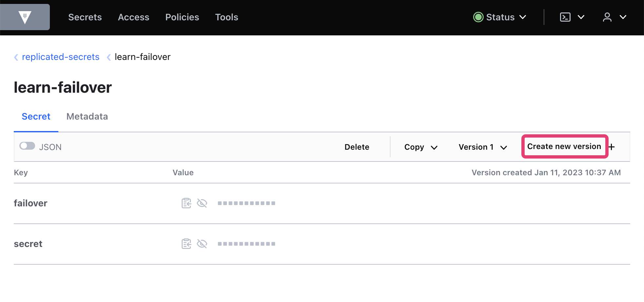Open the user account icon menu

[x=607, y=17]
